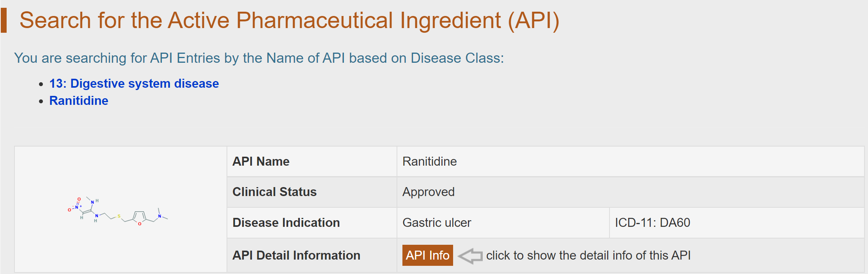Click the dimethylamino nitrogen at the molecule's right end
Screen dimensions: 868x274
coord(159,216)
